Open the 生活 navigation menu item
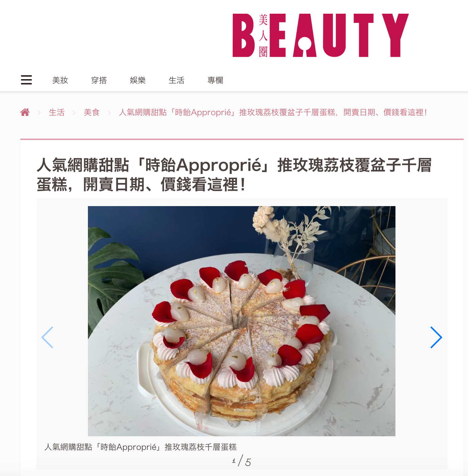 point(177,80)
